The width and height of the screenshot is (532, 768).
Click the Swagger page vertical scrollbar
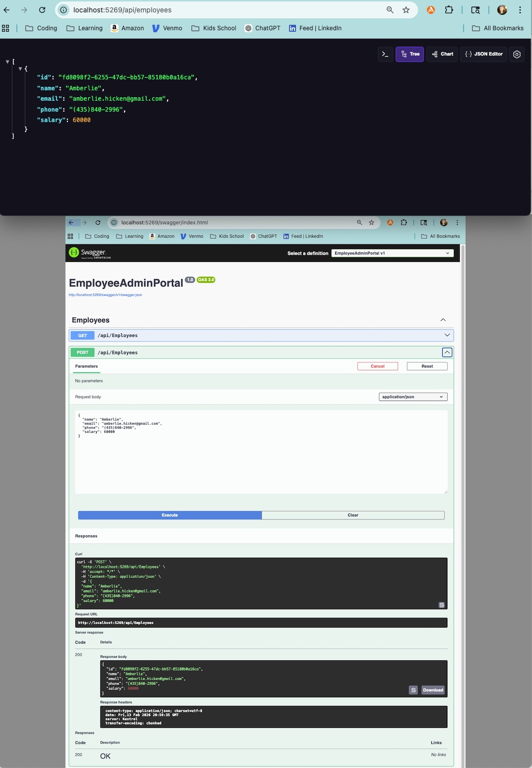463,506
